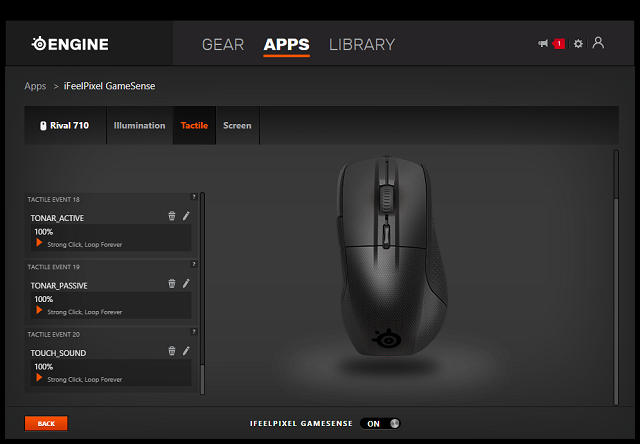Click the TACTILE EVENT 20 header
The image size is (640, 444).
point(53,334)
